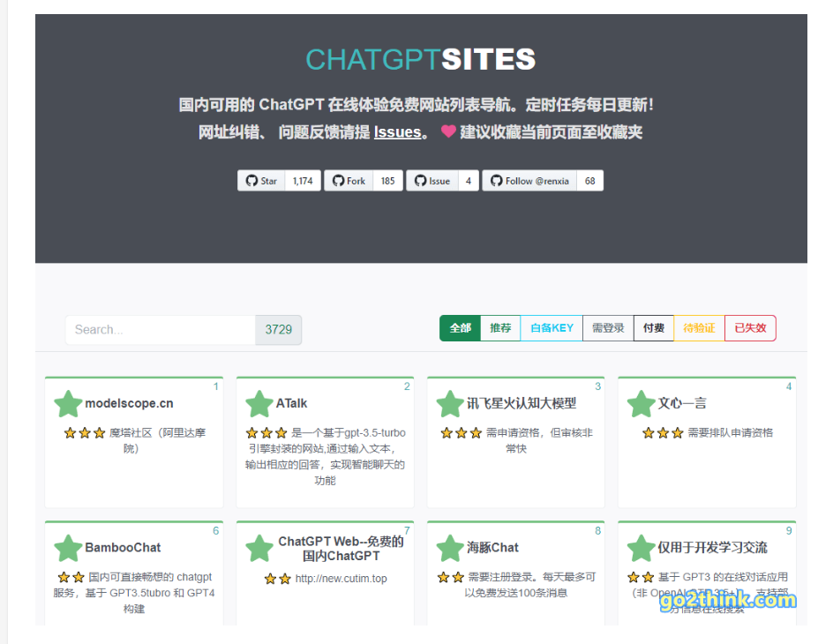Click card number 3 on the 讯飞星火认知大模型 card
Viewport: 833px width, 644px height.
(598, 386)
